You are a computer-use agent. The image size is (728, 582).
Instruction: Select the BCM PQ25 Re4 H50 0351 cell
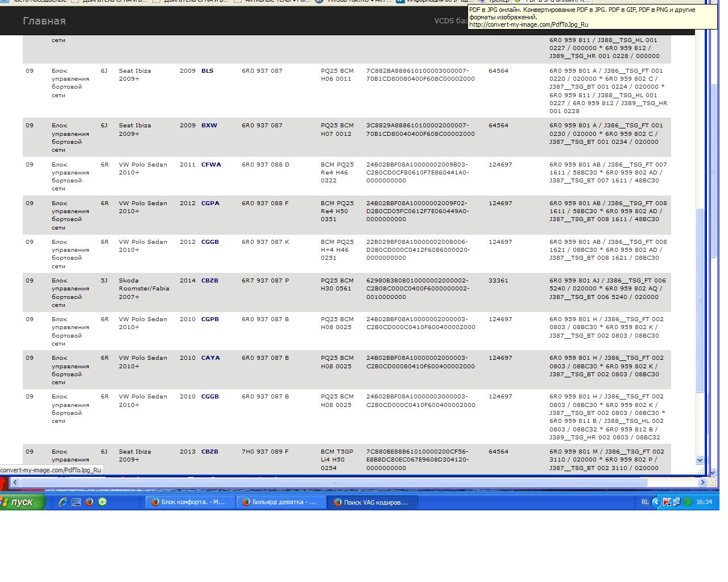337,211
